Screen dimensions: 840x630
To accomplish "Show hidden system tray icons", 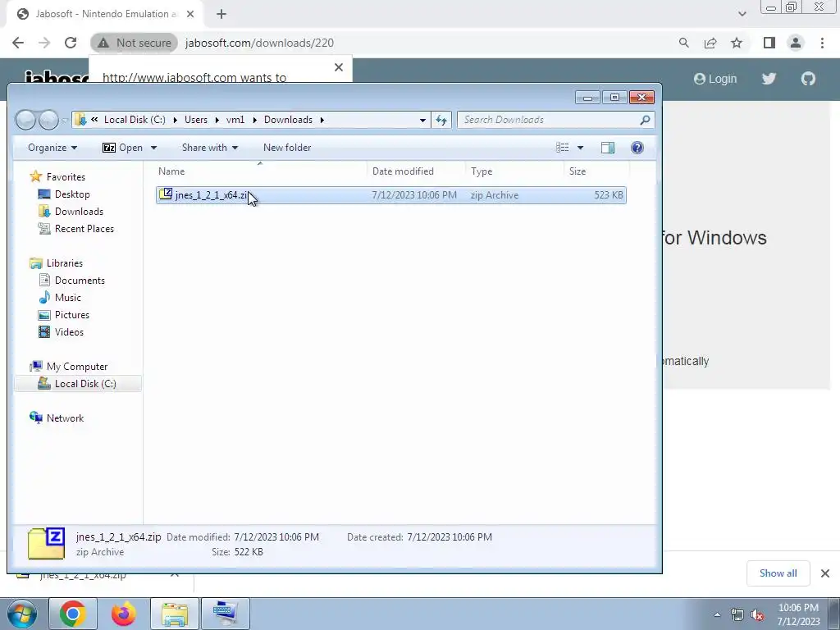I will (717, 614).
